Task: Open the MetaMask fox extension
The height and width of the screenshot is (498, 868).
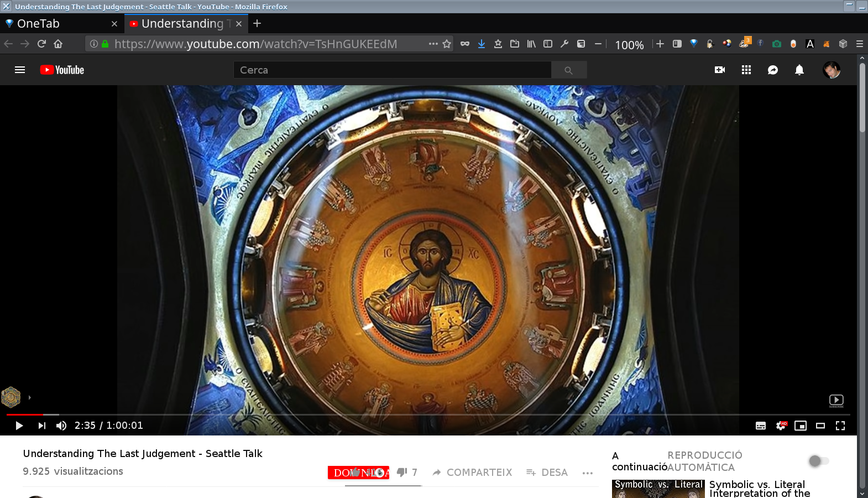Action: click(827, 44)
